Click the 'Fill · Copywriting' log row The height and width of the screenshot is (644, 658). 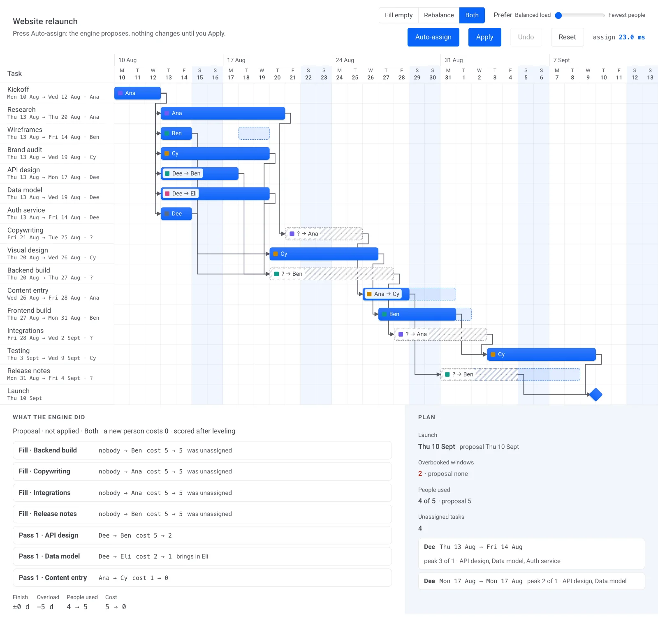pos(202,471)
